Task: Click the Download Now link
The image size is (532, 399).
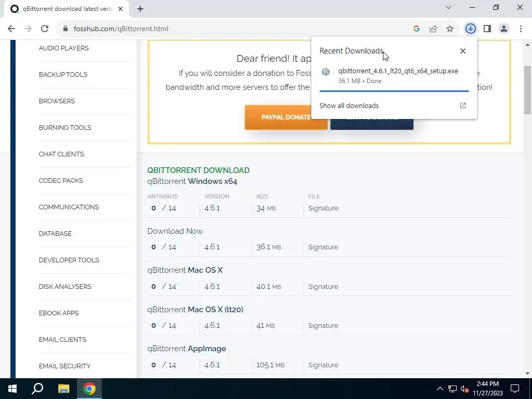Action: 175,231
